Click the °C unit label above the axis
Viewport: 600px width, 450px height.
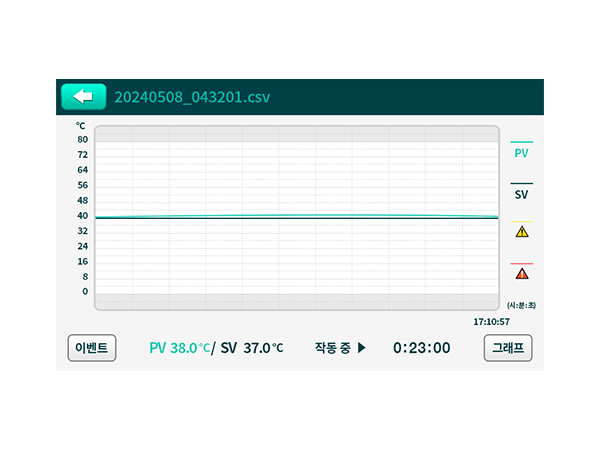(81, 127)
